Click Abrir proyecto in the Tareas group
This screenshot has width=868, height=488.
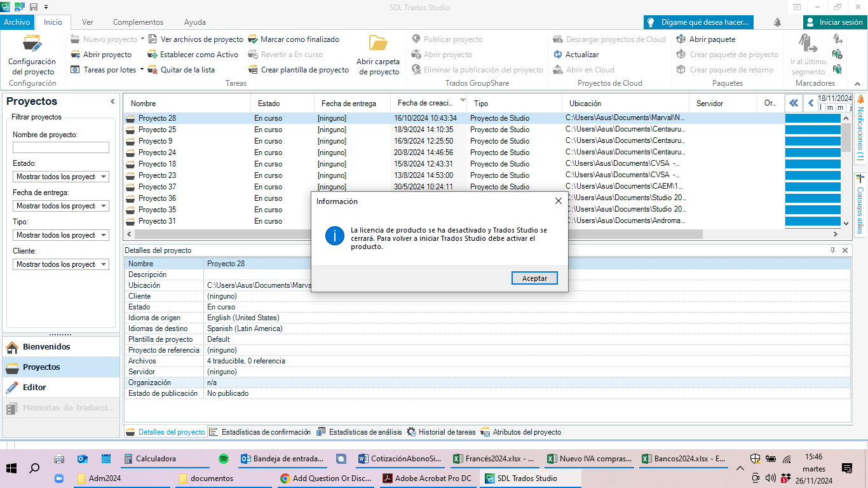click(101, 55)
